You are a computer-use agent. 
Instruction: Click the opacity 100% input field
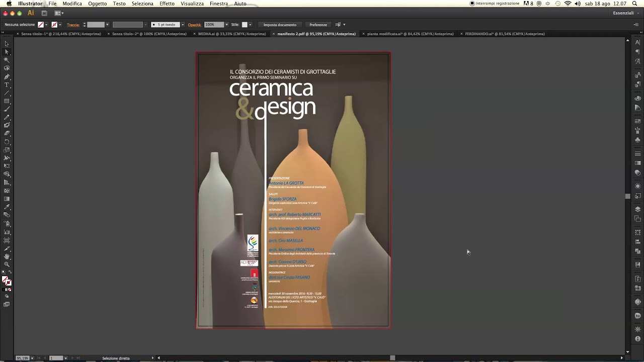click(213, 25)
